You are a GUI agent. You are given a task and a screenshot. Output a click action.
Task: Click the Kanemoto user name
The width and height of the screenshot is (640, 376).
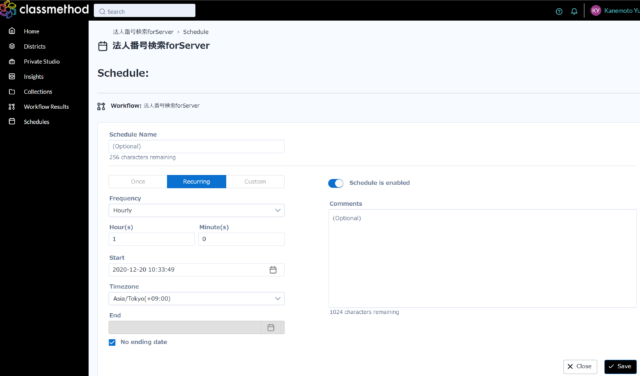(x=622, y=11)
